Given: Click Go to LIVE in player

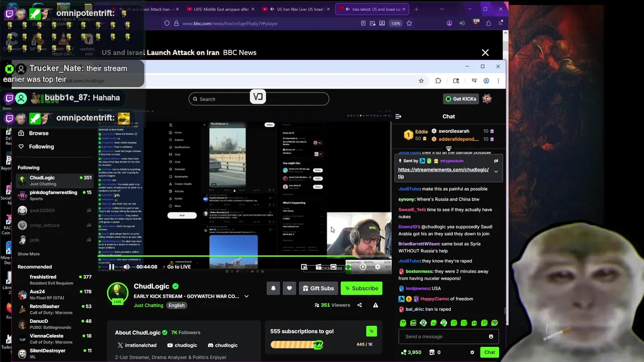Looking at the screenshot, I should [x=179, y=267].
